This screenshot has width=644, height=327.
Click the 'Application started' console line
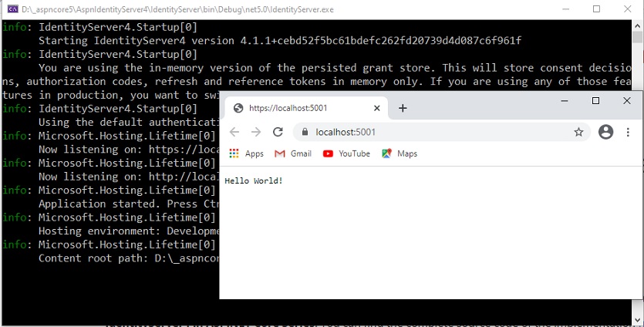[x=129, y=204]
